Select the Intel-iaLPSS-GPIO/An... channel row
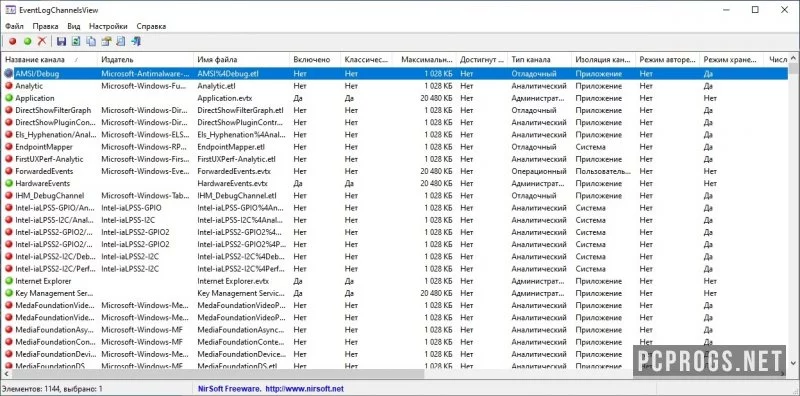The height and width of the screenshot is (396, 800). point(395,208)
